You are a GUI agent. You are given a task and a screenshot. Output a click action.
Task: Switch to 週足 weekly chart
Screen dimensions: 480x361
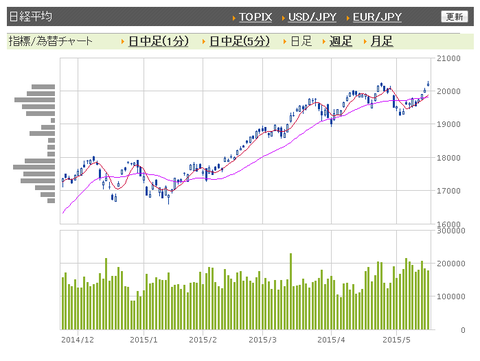(341, 41)
